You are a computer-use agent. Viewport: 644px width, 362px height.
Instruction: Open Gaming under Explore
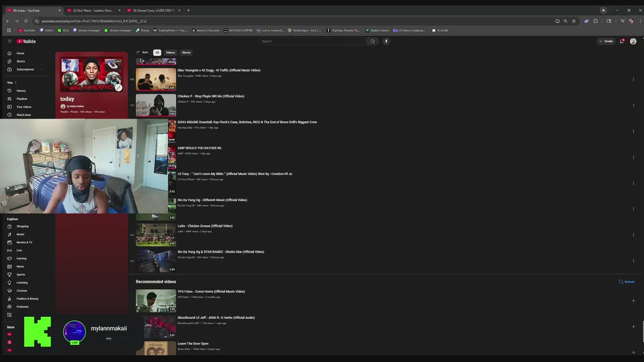(21, 258)
